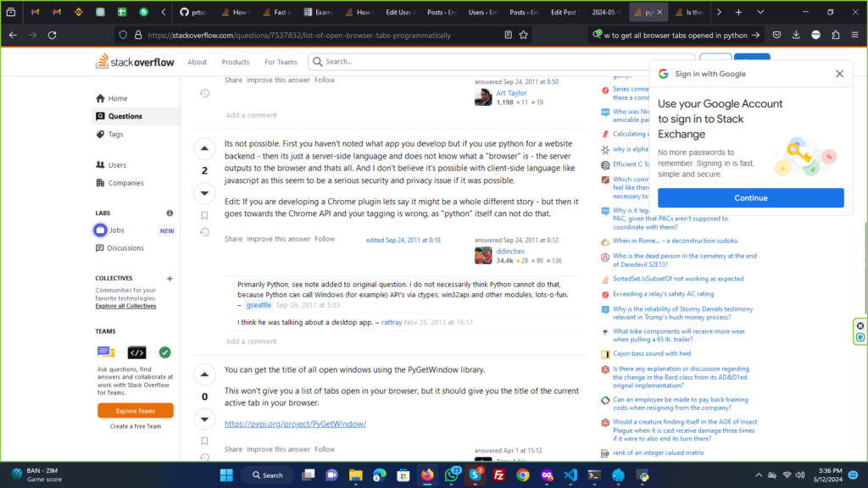Switch to the 'Edit Post' browser tab
The height and width of the screenshot is (488, 868).
(563, 13)
